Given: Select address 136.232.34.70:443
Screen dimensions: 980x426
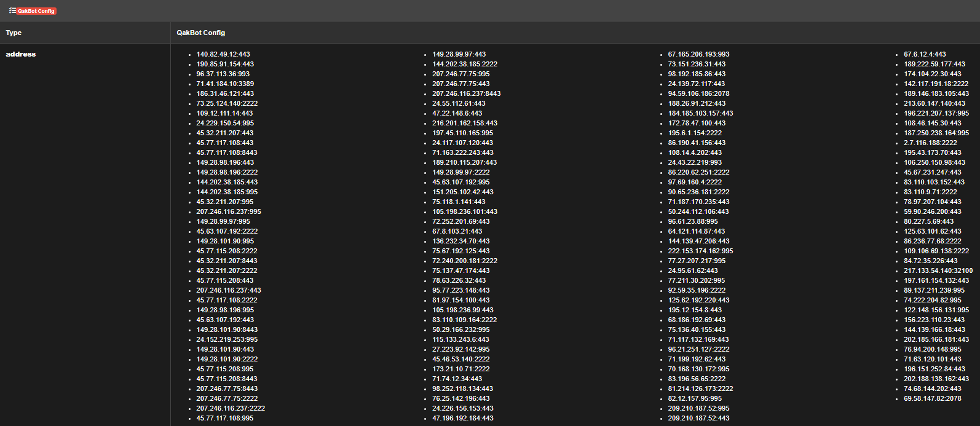Looking at the screenshot, I should [461, 241].
